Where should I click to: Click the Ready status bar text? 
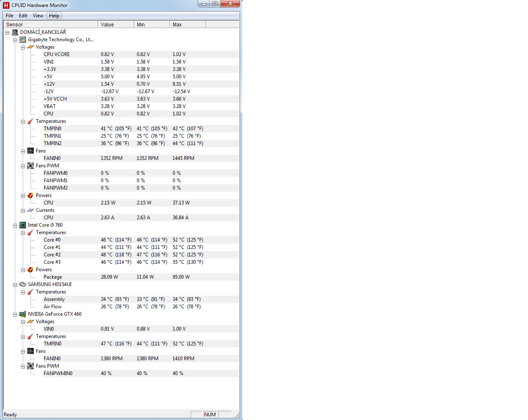pyautogui.click(x=10, y=415)
